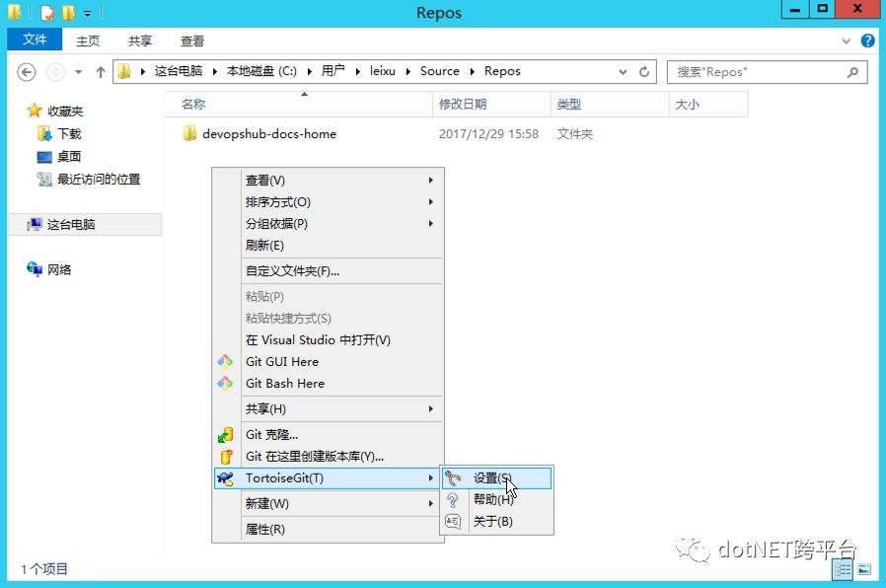Expand the address bar history dropdown
The height and width of the screenshot is (588, 886).
click(x=623, y=72)
